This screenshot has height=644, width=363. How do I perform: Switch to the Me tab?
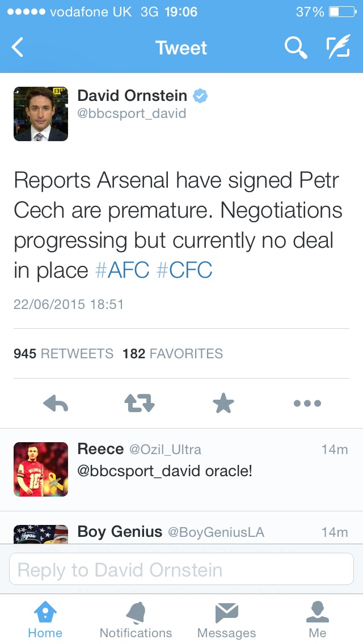(318, 620)
